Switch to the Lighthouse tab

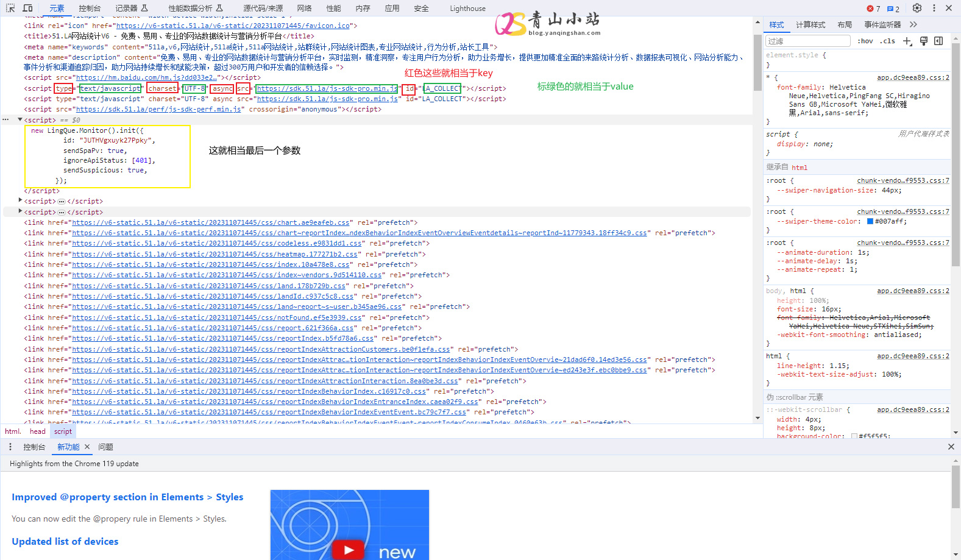(x=468, y=9)
